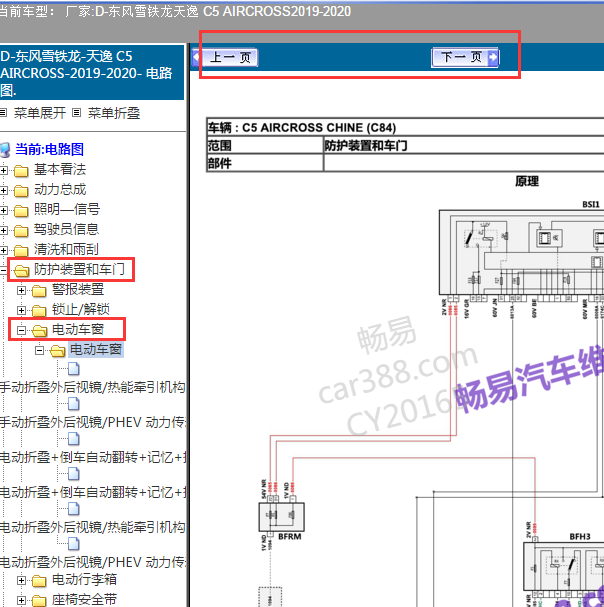The width and height of the screenshot is (604, 607).
Task: Click the 清洗和雨刮 folder icon
Action: point(21,251)
